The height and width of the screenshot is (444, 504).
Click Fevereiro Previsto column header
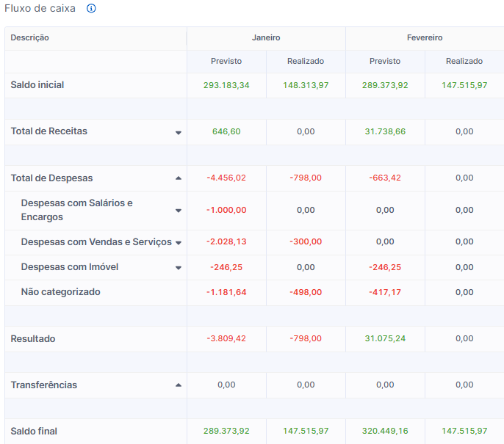[385, 62]
